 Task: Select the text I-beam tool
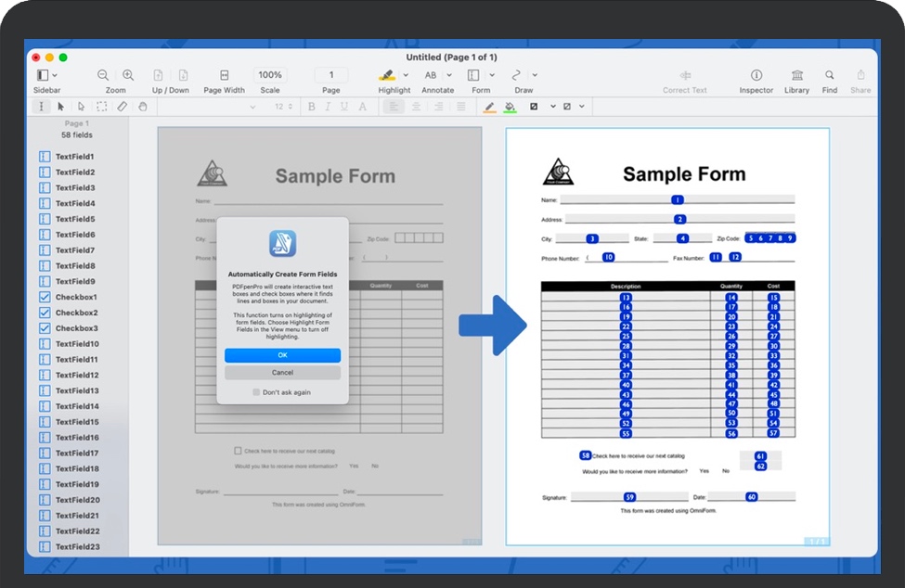click(41, 107)
